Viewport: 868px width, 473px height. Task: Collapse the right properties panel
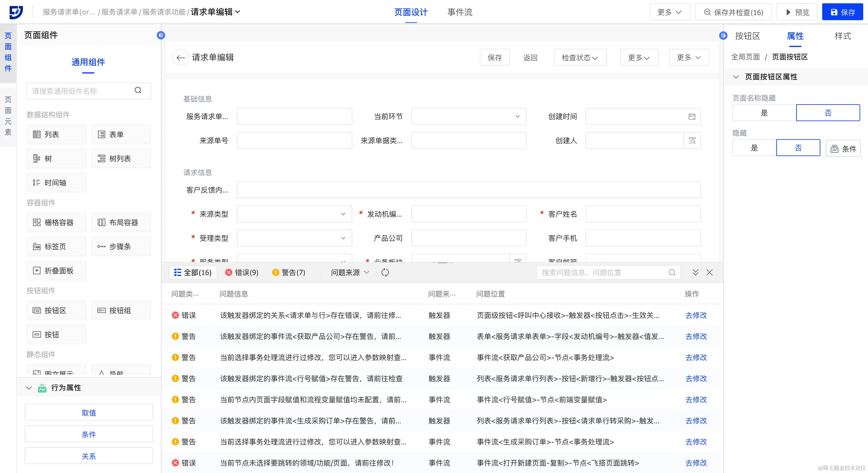[x=723, y=36]
